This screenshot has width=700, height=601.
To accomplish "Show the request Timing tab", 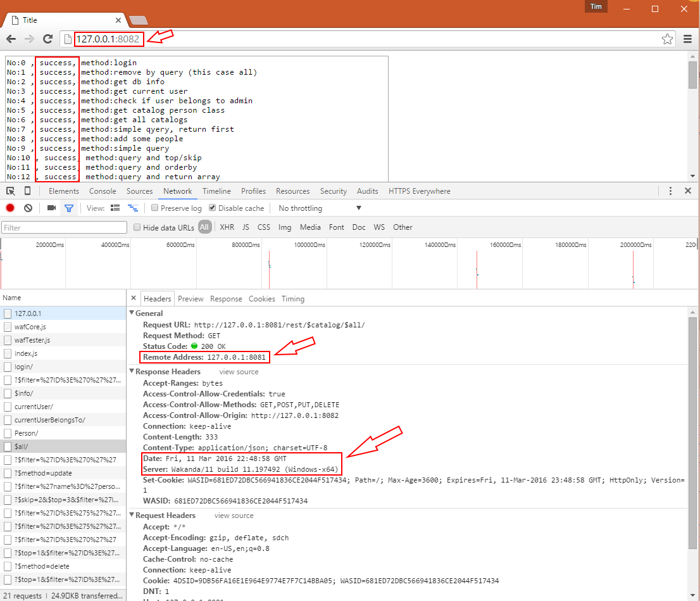I will tap(293, 299).
